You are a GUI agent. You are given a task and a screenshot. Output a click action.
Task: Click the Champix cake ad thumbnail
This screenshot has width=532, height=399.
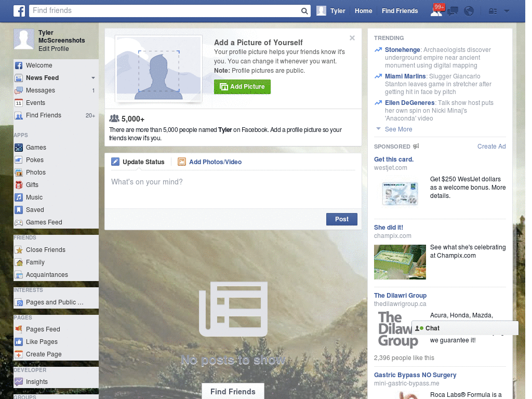click(x=400, y=262)
